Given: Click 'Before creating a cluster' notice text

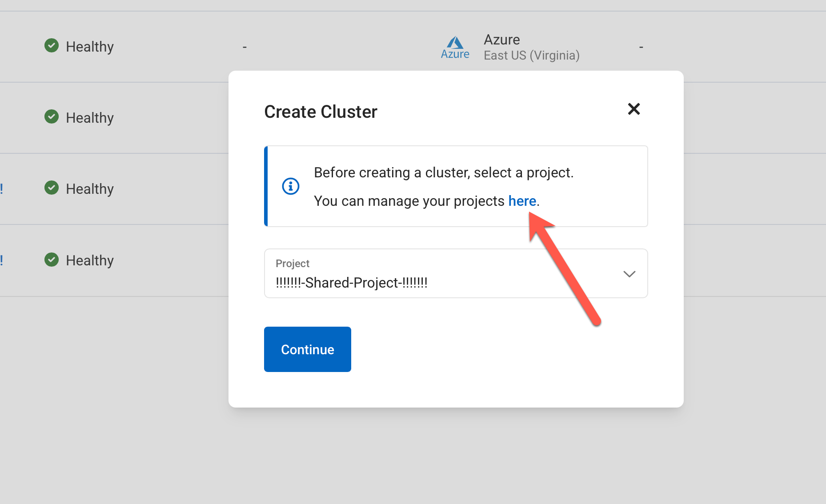Looking at the screenshot, I should pyautogui.click(x=443, y=172).
